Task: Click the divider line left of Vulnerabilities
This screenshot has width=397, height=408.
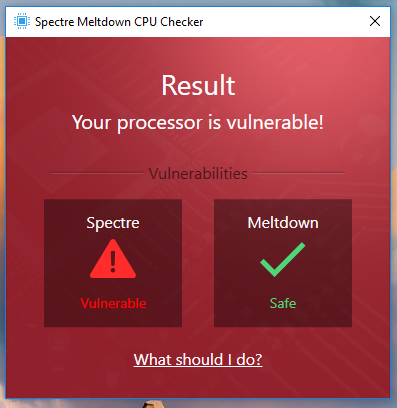Action: click(x=97, y=173)
